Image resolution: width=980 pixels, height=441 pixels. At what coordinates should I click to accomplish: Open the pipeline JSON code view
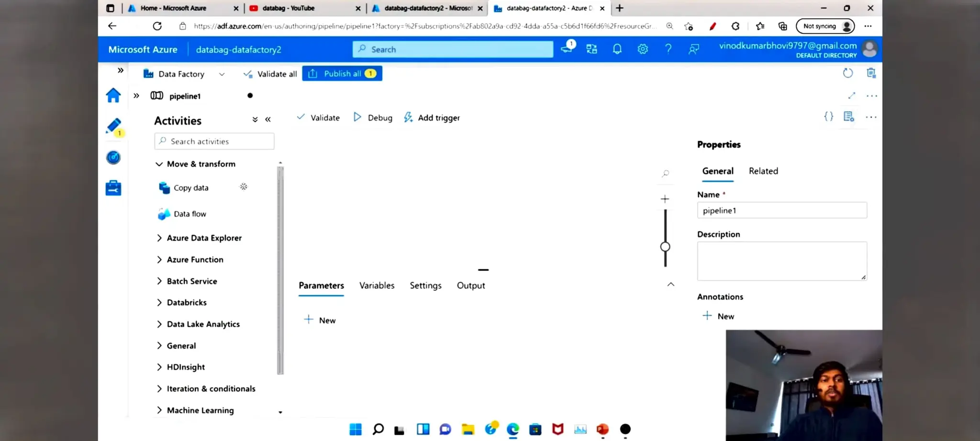coord(828,116)
